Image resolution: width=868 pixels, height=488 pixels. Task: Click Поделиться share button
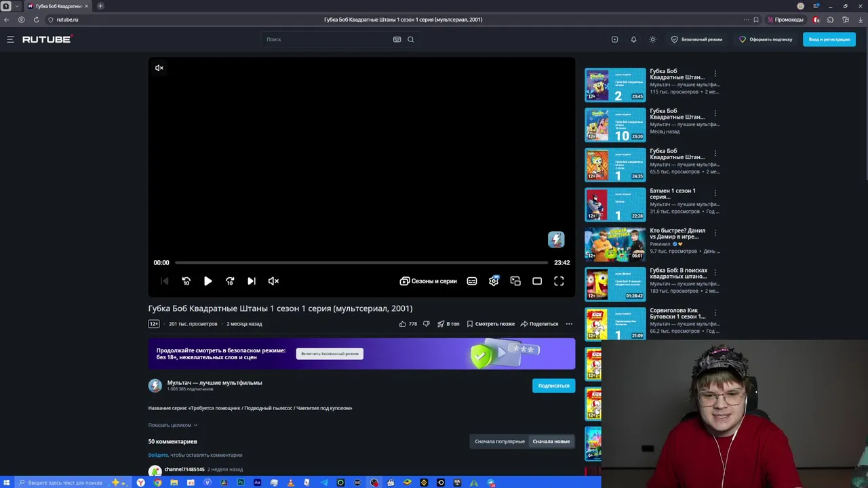click(x=539, y=324)
